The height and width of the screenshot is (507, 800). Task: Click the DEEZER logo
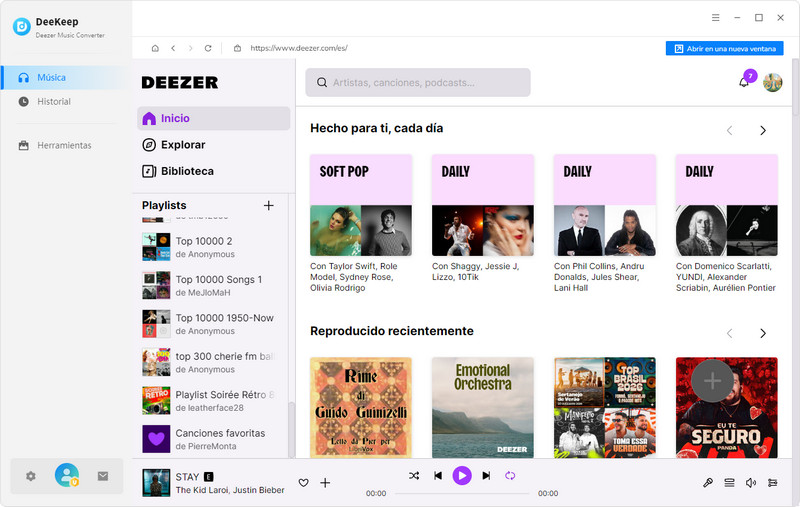point(180,83)
